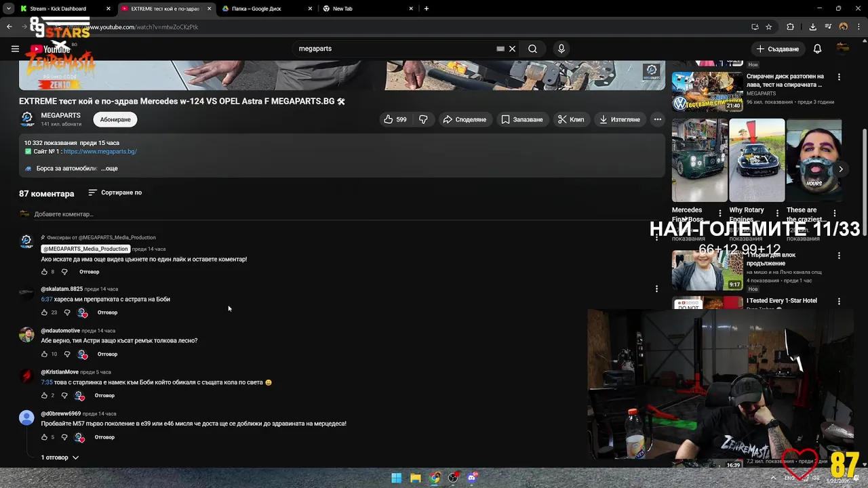
Task: Bookmark this page with the star icon
Action: coord(768,27)
